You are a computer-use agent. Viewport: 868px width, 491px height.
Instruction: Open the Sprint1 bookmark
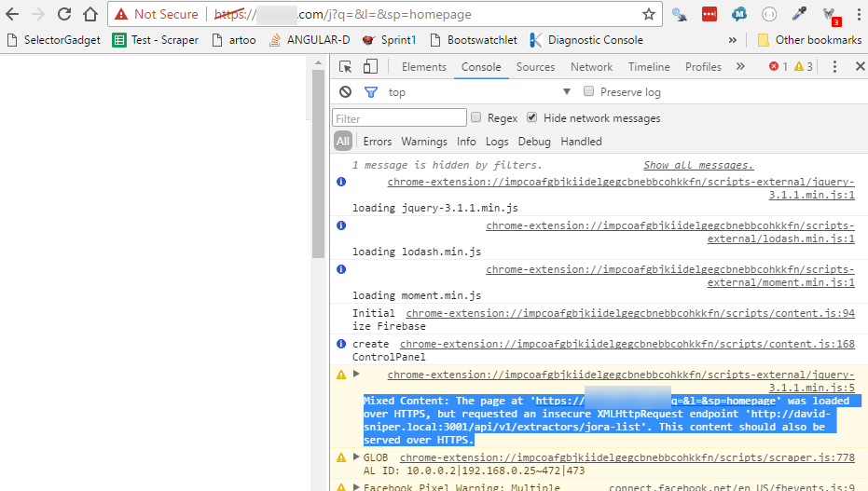[389, 40]
